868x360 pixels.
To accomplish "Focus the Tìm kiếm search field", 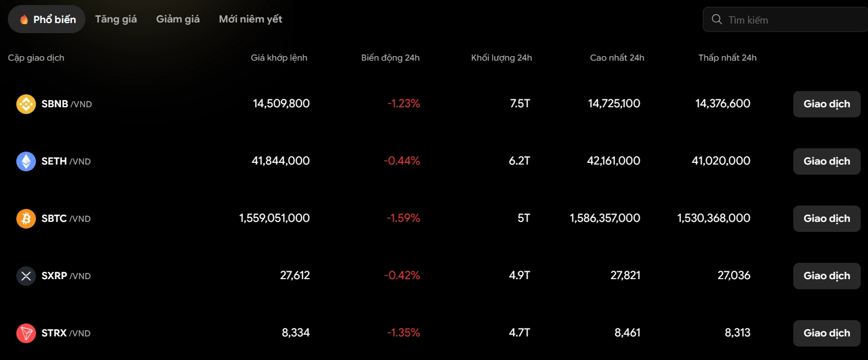I will tap(785, 20).
